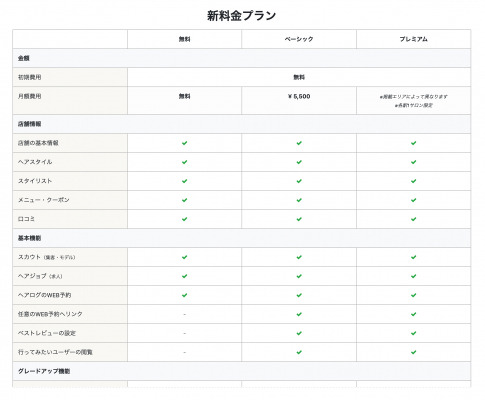485x400 pixels.
Task: Click the ベストレビューの設定 checkmark under プレミアム
Action: (x=413, y=333)
